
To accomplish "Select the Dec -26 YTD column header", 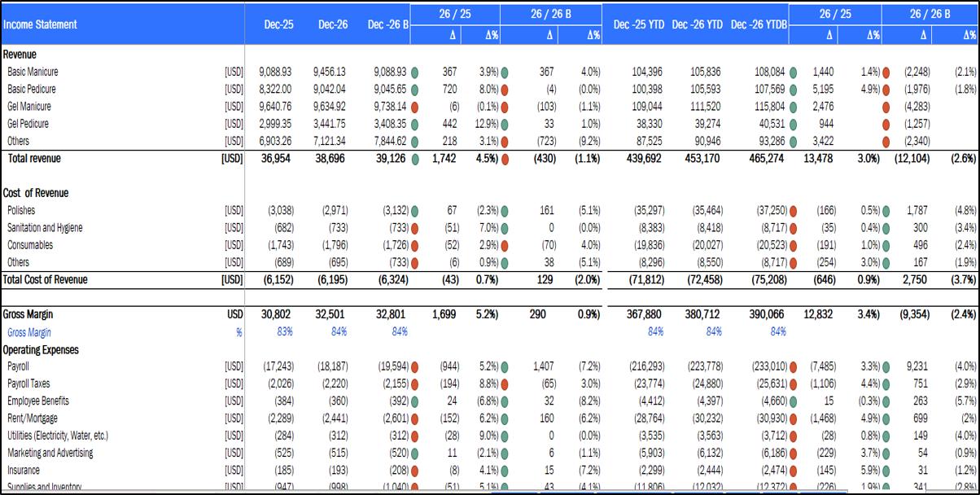I will (697, 24).
